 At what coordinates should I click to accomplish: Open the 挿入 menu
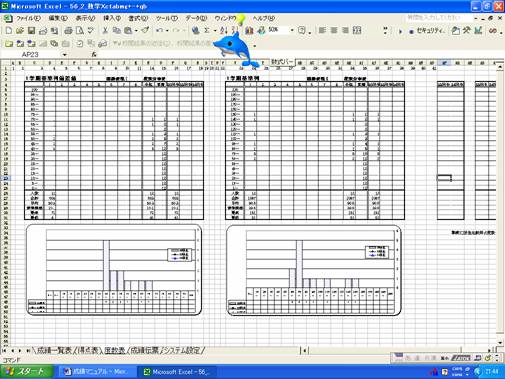[112, 18]
